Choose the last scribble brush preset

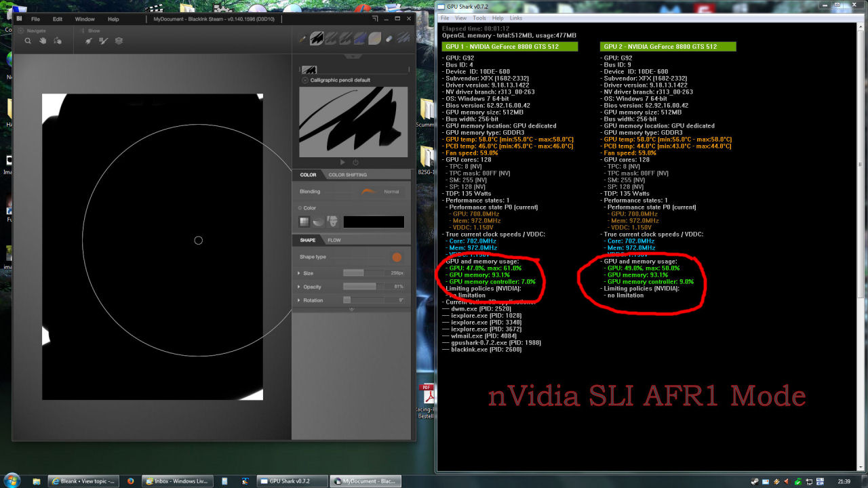pyautogui.click(x=402, y=39)
